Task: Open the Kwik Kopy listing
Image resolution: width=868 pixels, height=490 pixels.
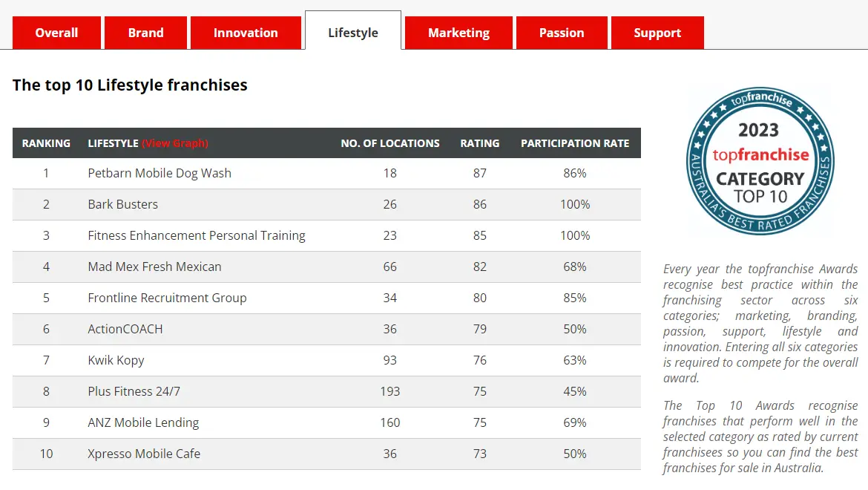Action: [x=116, y=360]
